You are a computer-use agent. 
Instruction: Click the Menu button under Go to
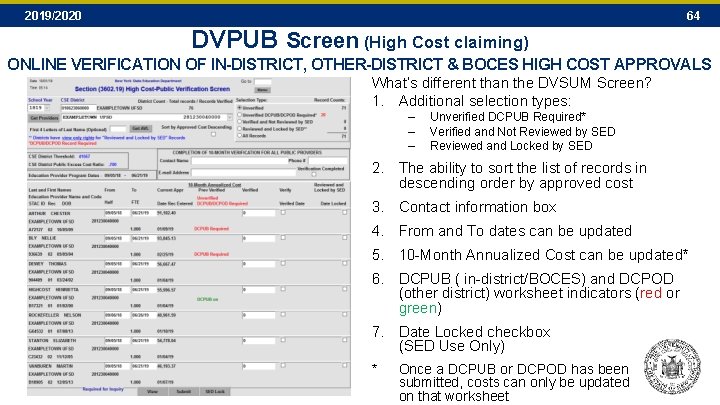tap(263, 90)
